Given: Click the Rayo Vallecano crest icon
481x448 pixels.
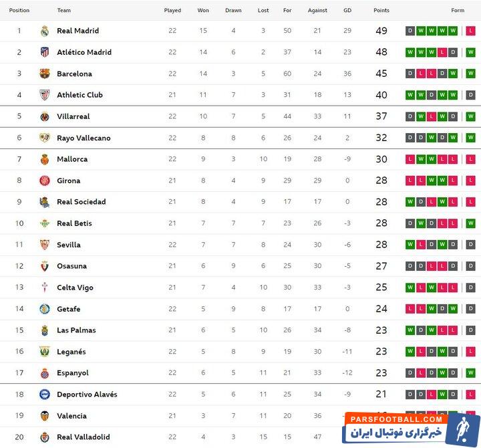Looking at the screenshot, I should click(44, 138).
